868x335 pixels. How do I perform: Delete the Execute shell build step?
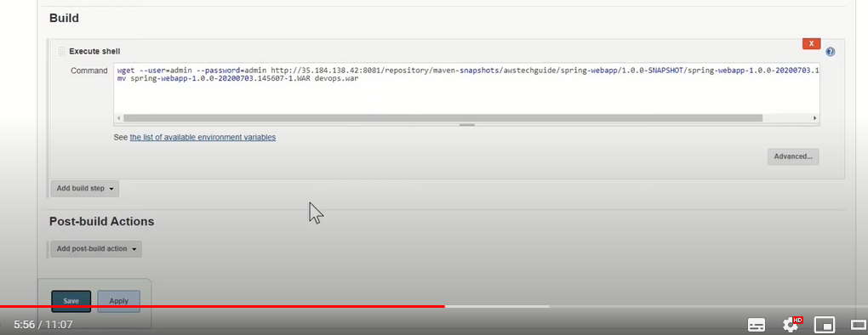(x=811, y=43)
